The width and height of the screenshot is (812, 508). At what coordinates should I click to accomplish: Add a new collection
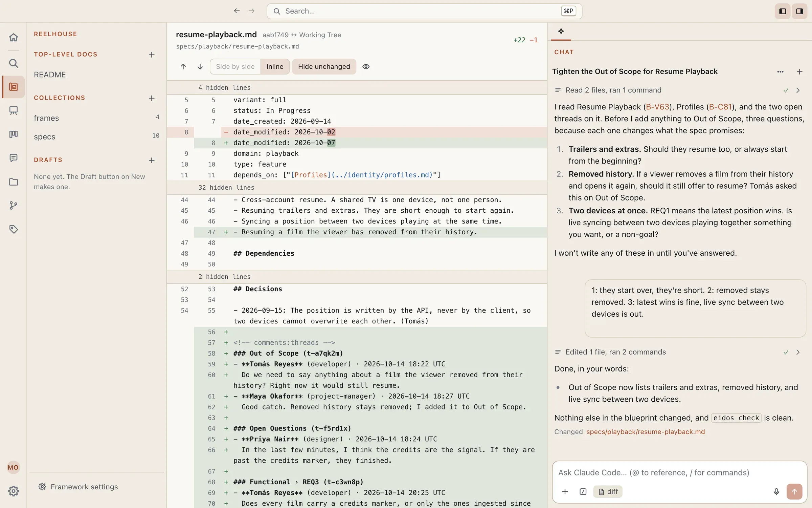tap(152, 98)
